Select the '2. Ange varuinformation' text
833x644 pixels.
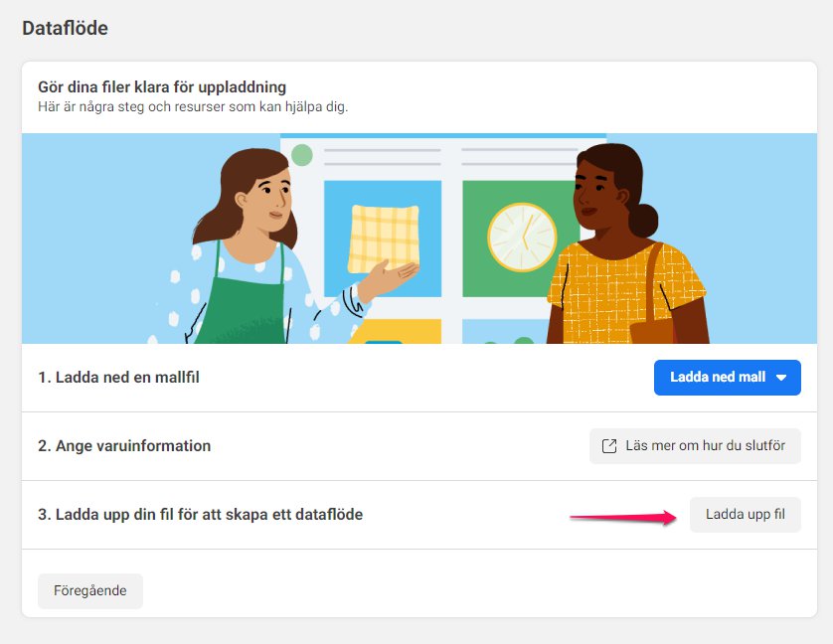point(124,446)
